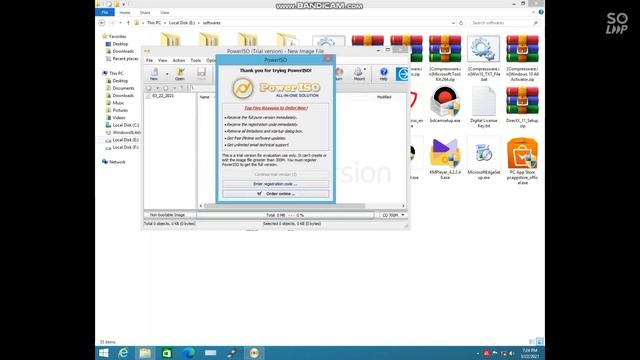This screenshot has width=640, height=360.
Task: Select the bdcamsetup.exe file icon
Action: (x=445, y=102)
